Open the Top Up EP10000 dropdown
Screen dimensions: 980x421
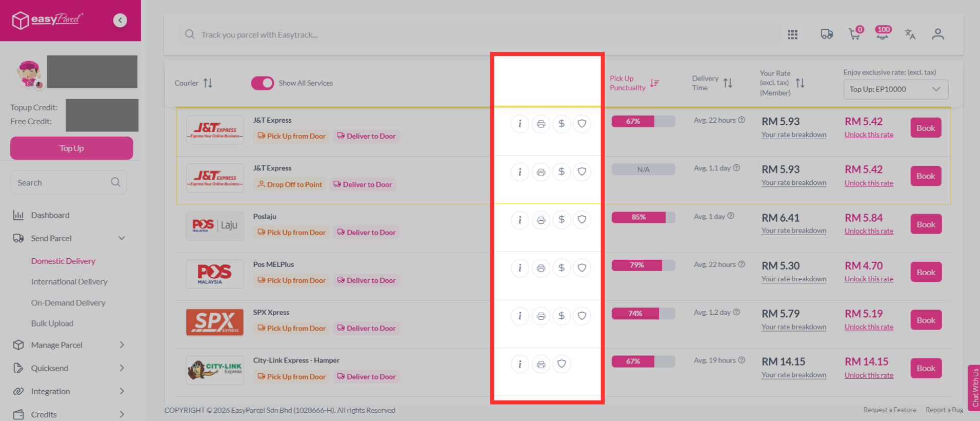tap(895, 89)
